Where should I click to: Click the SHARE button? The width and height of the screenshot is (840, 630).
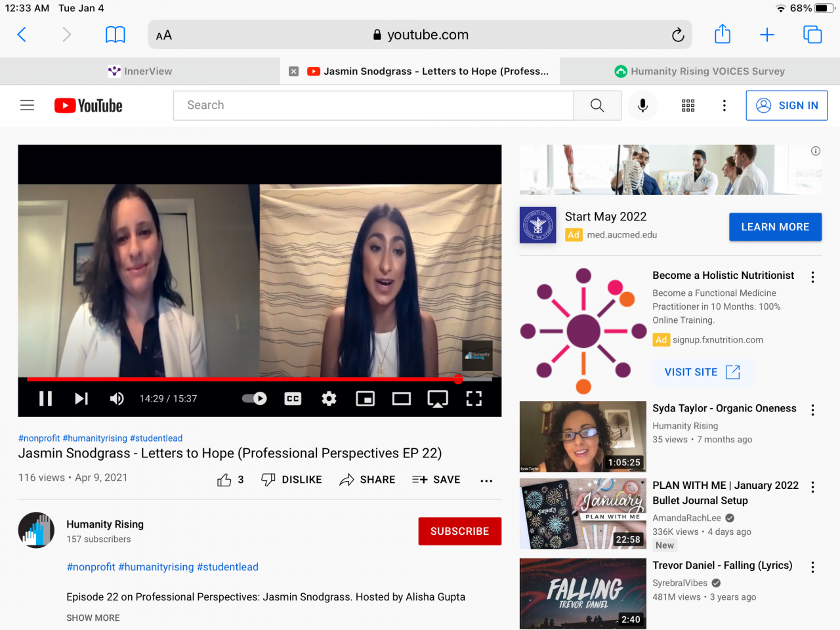click(x=367, y=480)
